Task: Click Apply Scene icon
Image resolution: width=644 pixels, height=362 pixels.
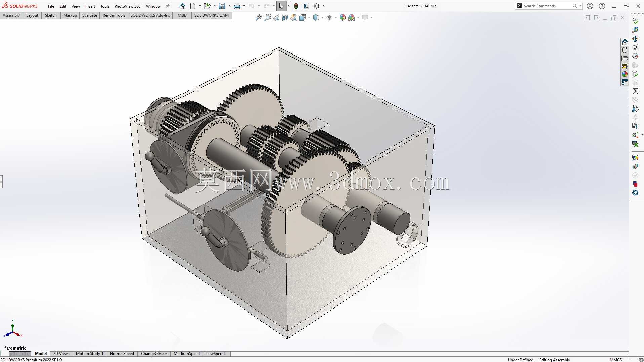Action: click(x=352, y=17)
